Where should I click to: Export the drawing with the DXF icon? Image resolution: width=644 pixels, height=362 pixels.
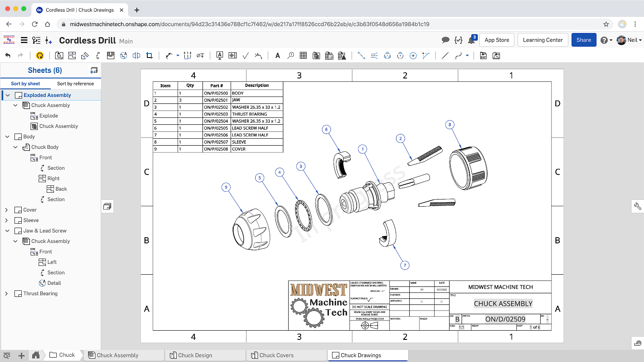pyautogui.click(x=483, y=56)
